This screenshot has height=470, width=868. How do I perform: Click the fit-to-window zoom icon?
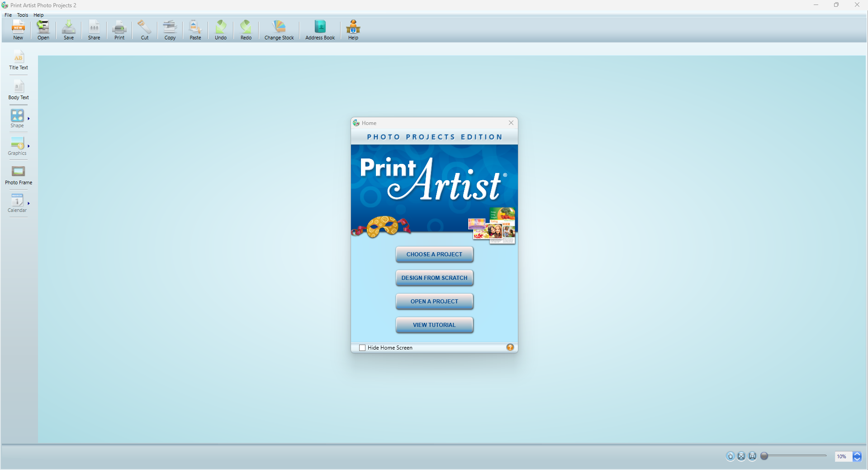pos(753,456)
